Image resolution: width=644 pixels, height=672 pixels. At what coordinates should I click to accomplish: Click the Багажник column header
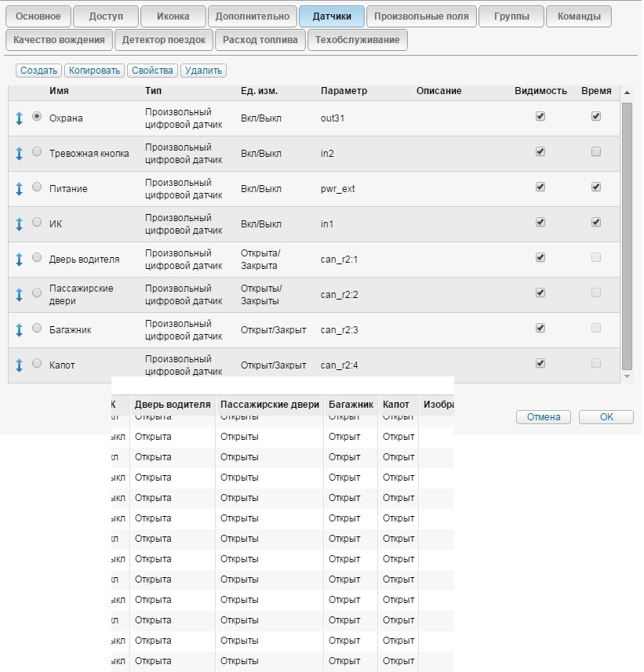(x=350, y=405)
